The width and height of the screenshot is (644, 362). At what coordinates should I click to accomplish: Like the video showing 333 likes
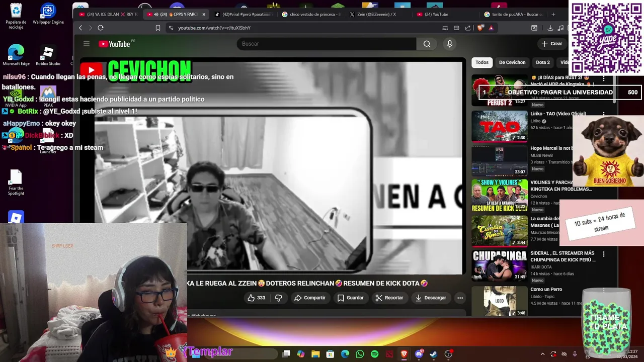click(x=256, y=298)
